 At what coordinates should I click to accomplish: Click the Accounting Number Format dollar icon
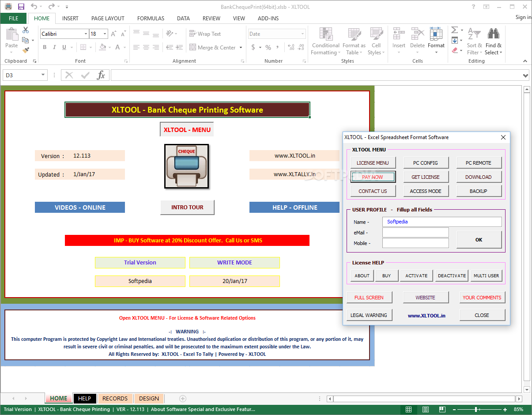pos(253,47)
